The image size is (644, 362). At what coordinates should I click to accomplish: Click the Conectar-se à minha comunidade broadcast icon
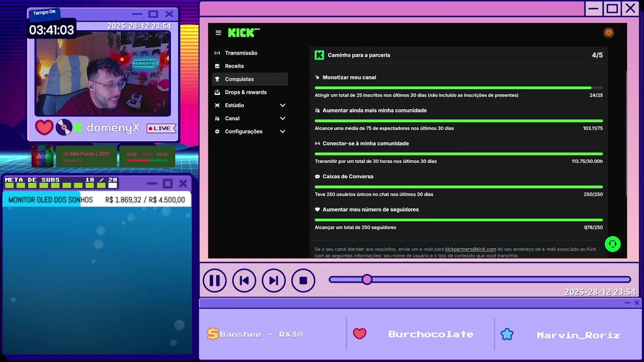[x=317, y=143]
